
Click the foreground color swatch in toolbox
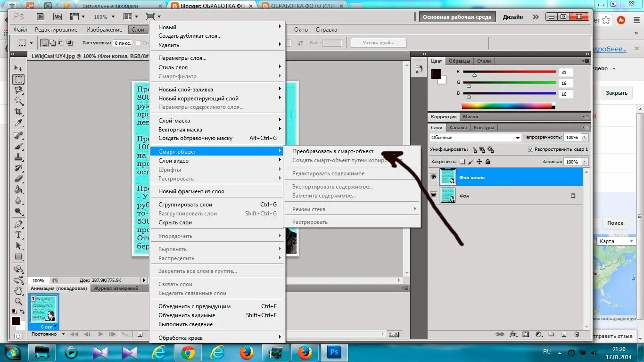coord(16,321)
